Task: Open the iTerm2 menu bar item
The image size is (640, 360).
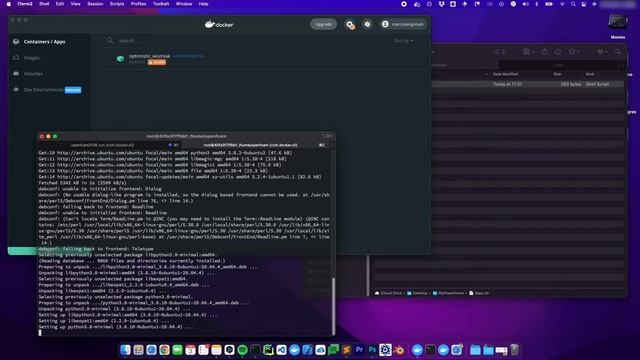Action: coord(25,4)
